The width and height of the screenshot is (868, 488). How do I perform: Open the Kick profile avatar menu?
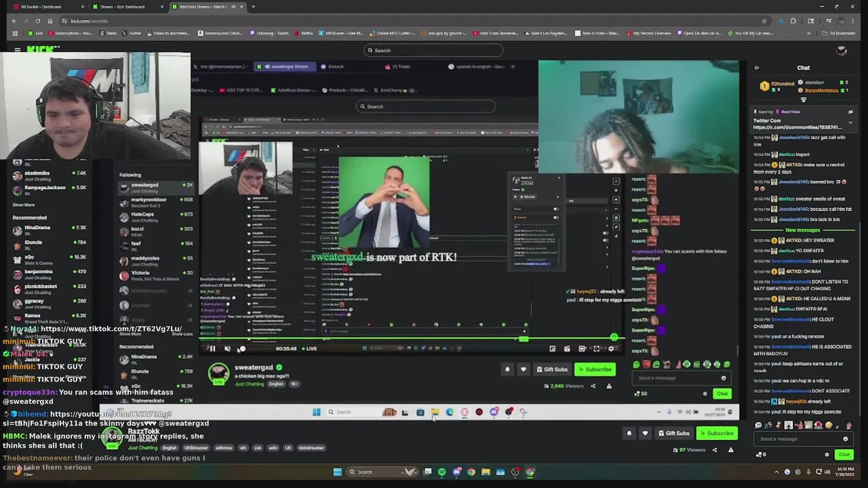[x=842, y=50]
